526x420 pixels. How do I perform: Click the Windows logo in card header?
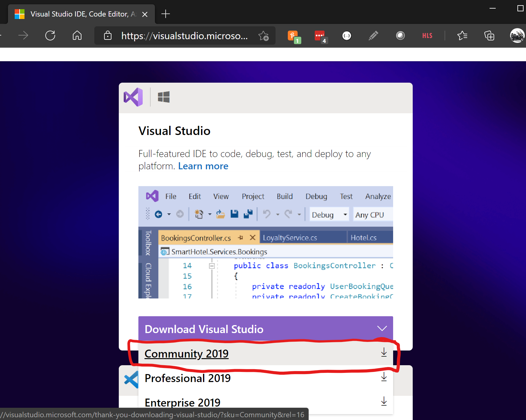click(x=163, y=97)
